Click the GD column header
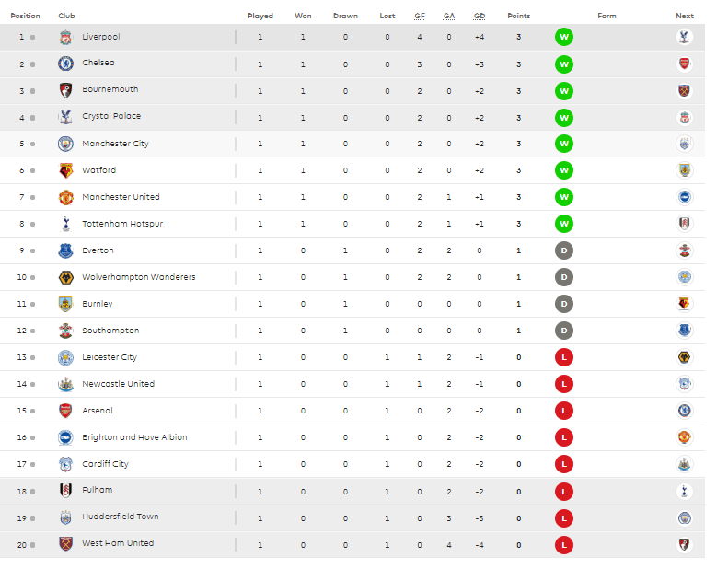The image size is (728, 581). (480, 16)
